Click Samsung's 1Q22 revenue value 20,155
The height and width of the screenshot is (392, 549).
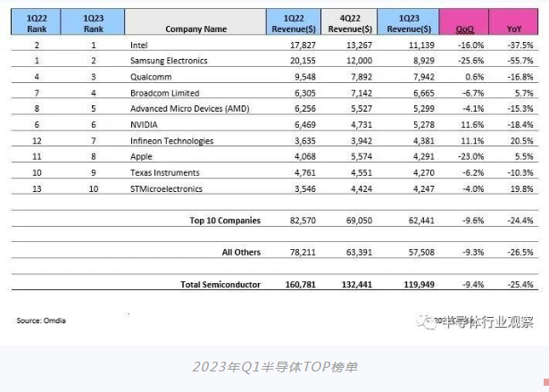coord(303,61)
